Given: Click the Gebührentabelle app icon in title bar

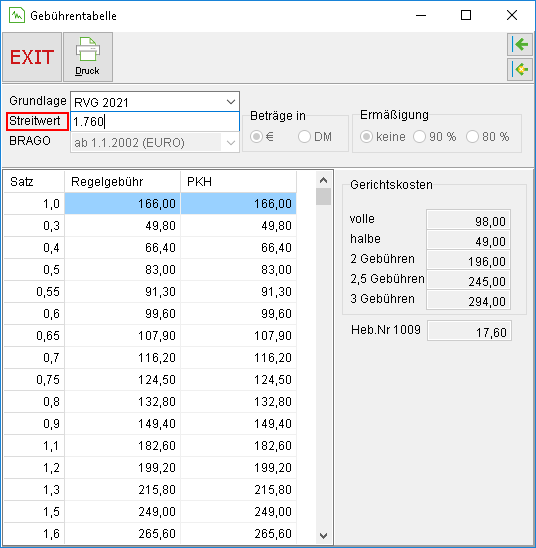Looking at the screenshot, I should tap(16, 15).
